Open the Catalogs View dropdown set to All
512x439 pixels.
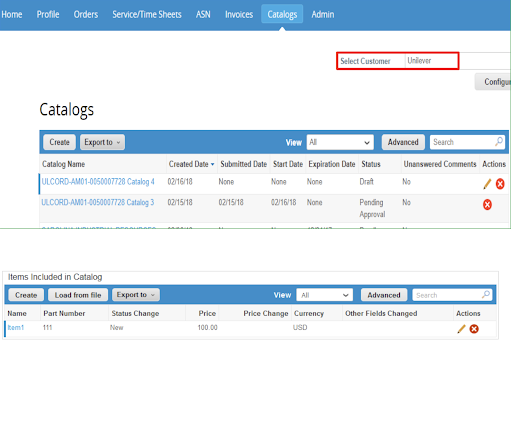coord(340,142)
